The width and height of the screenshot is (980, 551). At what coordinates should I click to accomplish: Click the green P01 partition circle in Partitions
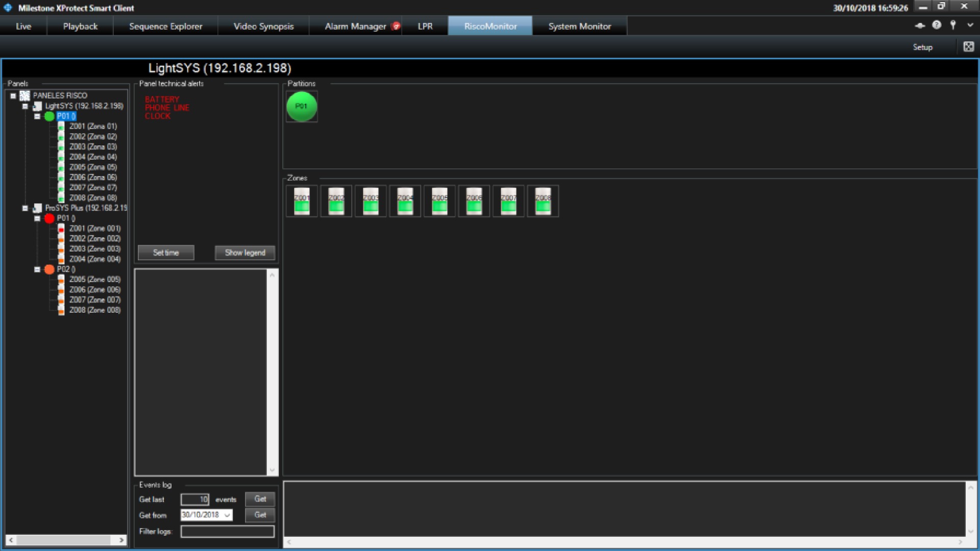(x=302, y=106)
